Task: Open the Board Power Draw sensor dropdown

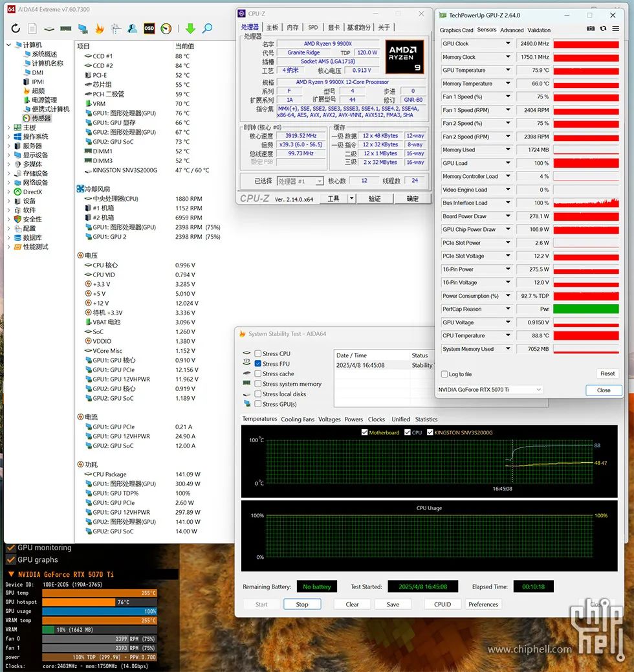Action: click(508, 216)
